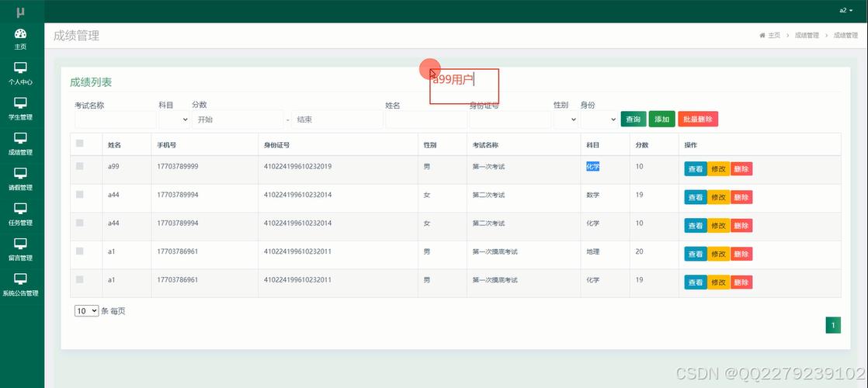
Task: Click 修改 for a1 化学 row
Action: click(x=718, y=282)
